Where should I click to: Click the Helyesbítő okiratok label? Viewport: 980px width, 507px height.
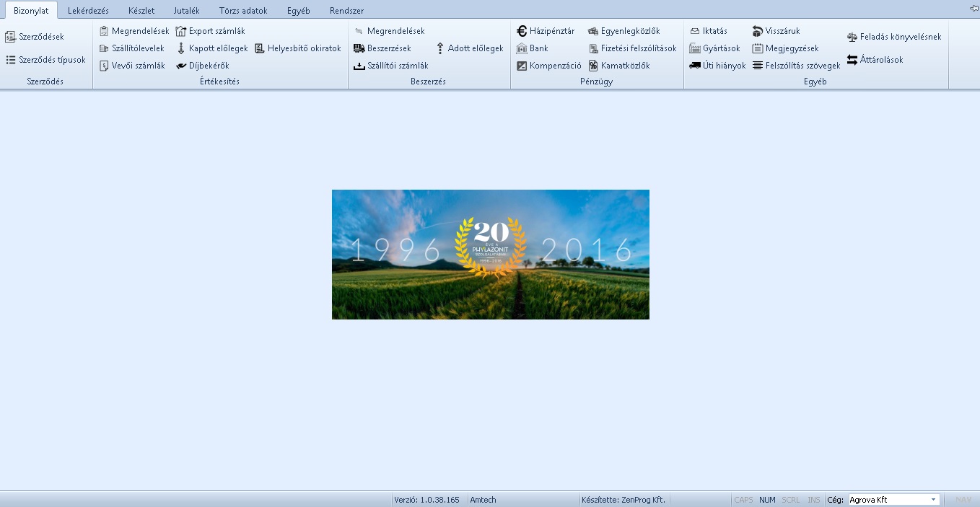coord(305,48)
